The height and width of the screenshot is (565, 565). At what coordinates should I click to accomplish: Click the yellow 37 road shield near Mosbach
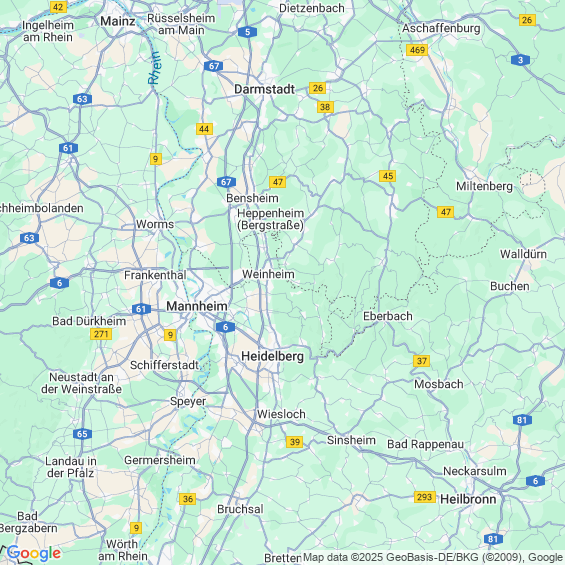click(422, 361)
